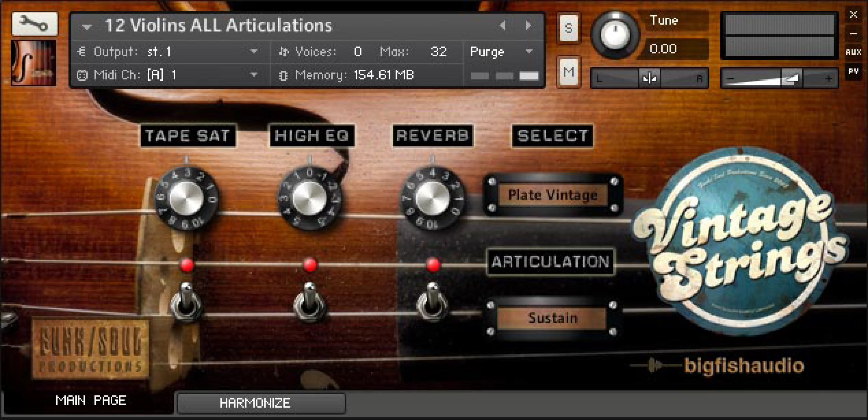Image resolution: width=868 pixels, height=420 pixels.
Task: Switch to the Harmonize tab
Action: (262, 403)
